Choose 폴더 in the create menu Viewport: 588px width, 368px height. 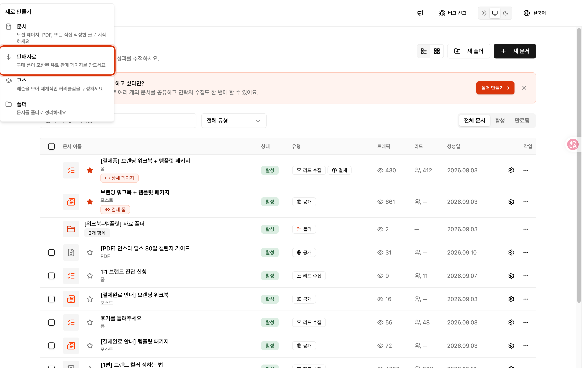[x=57, y=108]
